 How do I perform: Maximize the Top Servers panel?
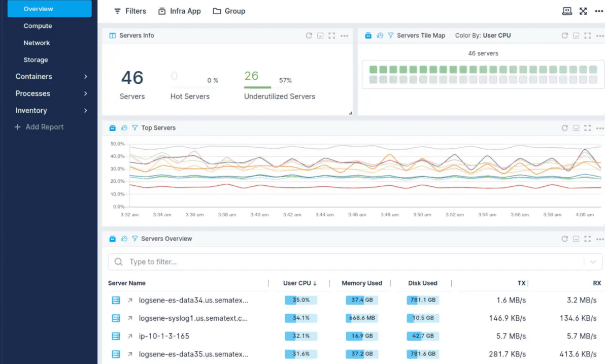click(587, 128)
